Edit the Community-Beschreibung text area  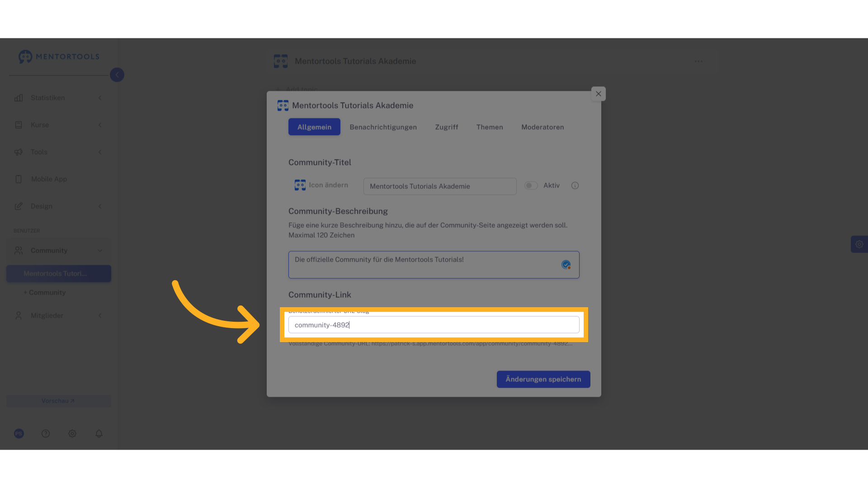click(434, 265)
